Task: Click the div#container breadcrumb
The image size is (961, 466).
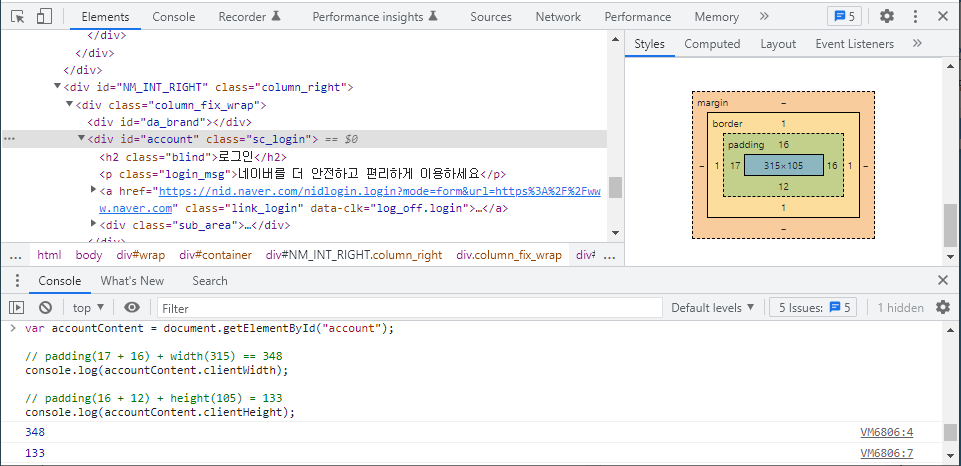Action: [x=216, y=255]
